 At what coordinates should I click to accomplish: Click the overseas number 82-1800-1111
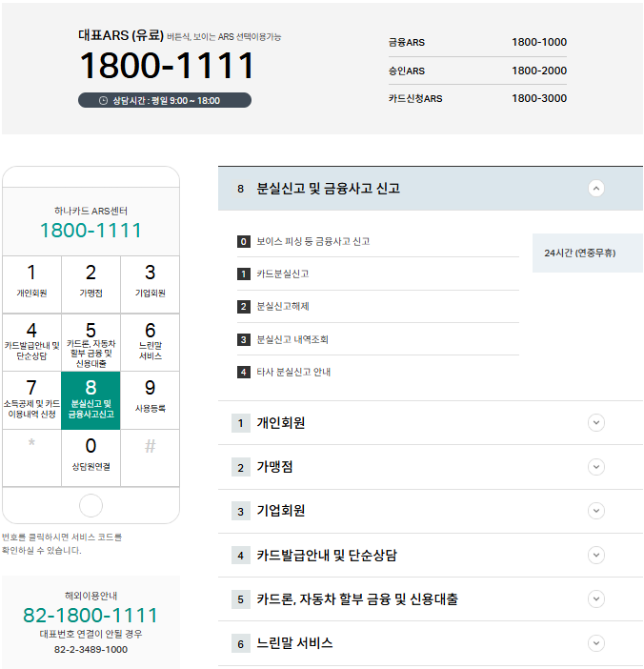tap(91, 616)
